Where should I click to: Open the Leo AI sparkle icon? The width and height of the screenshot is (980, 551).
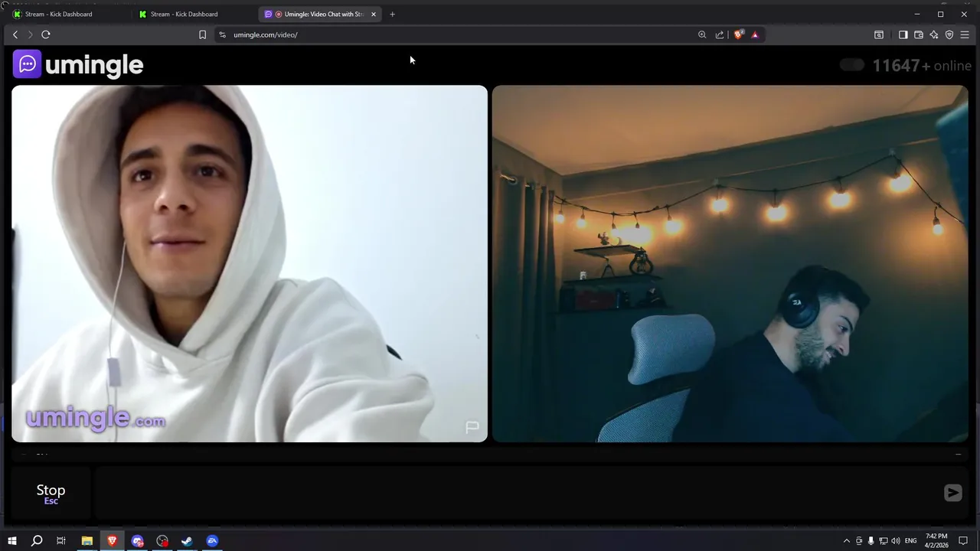pyautogui.click(x=934, y=34)
